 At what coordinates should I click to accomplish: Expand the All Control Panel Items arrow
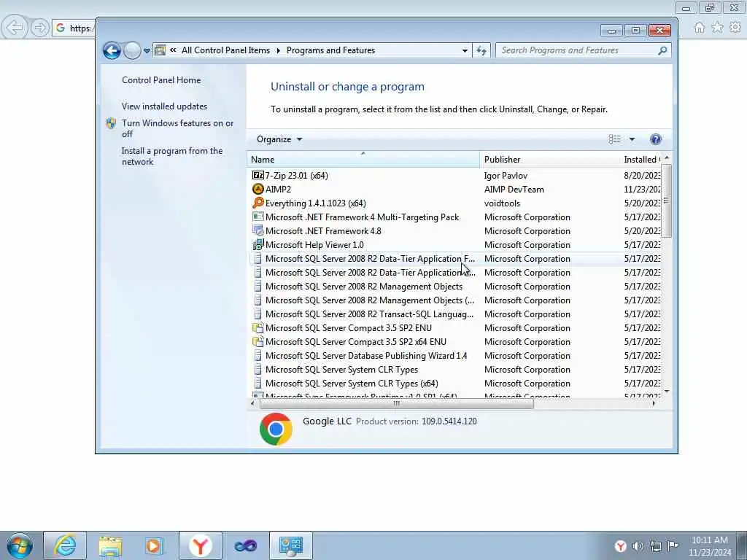[x=278, y=50]
